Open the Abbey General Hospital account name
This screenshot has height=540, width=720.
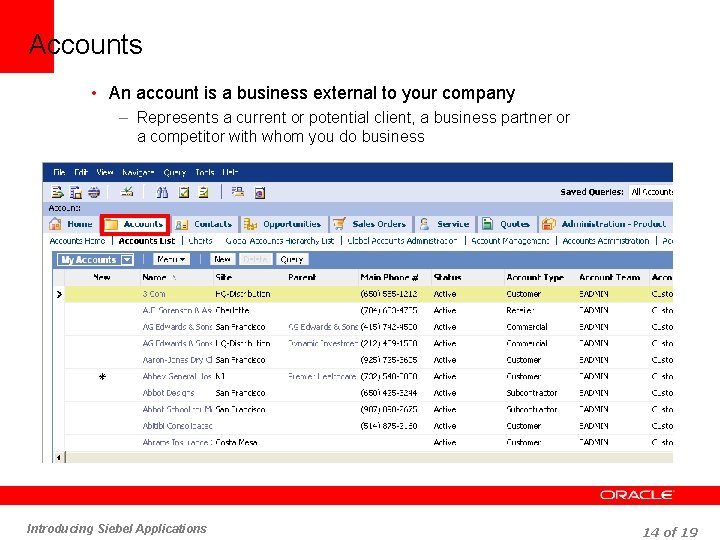(x=177, y=377)
